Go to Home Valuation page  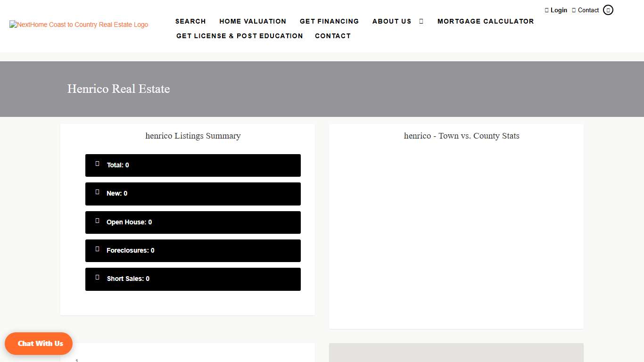coord(253,21)
